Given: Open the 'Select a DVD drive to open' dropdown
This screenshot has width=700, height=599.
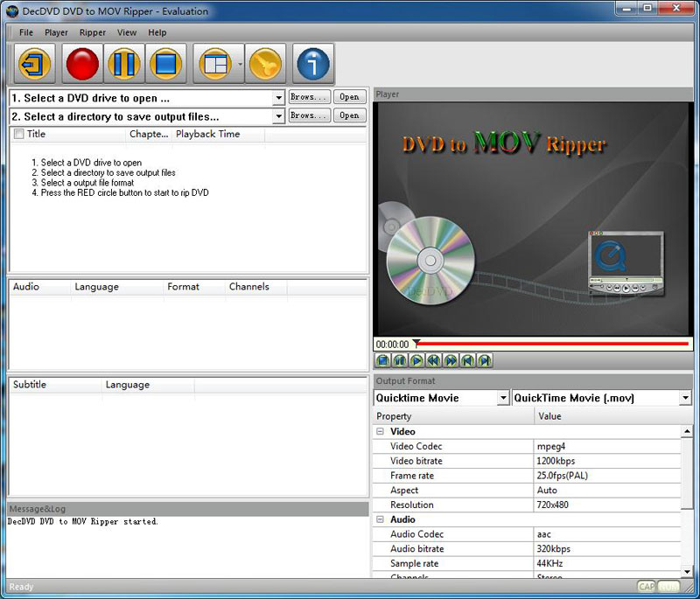Looking at the screenshot, I should [278, 98].
